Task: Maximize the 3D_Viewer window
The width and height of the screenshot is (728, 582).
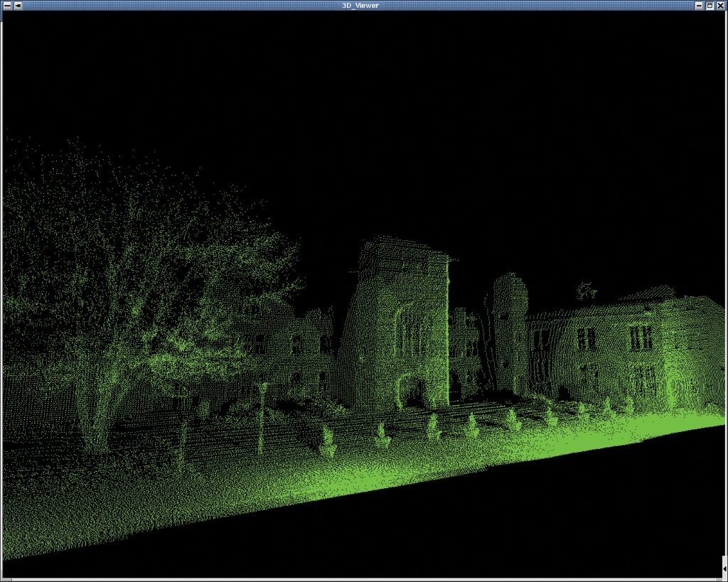Action: [710, 5]
